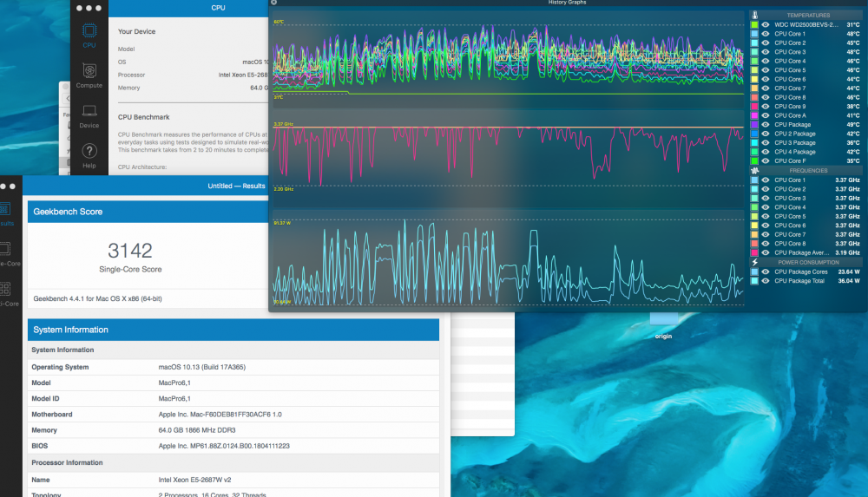Screen dimensions: 868x497
Task: Click the 3.19 GHz frequency value
Action: pyautogui.click(x=847, y=252)
